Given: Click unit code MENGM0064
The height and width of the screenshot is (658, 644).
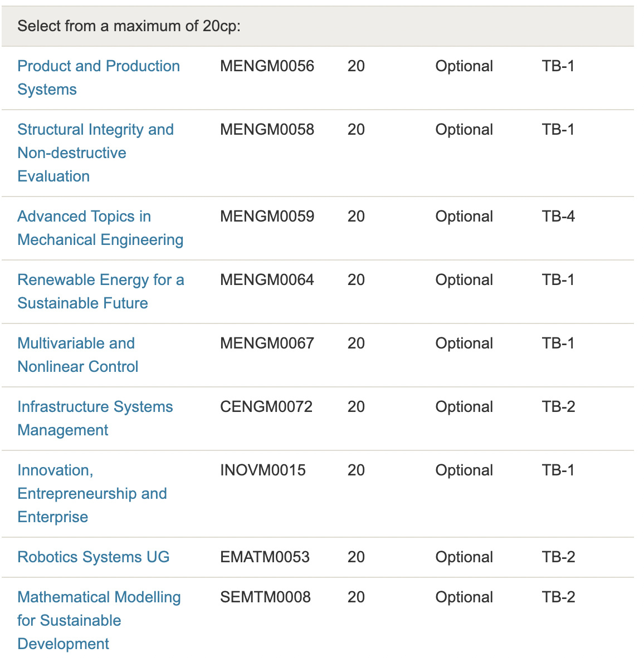Looking at the screenshot, I should [267, 279].
